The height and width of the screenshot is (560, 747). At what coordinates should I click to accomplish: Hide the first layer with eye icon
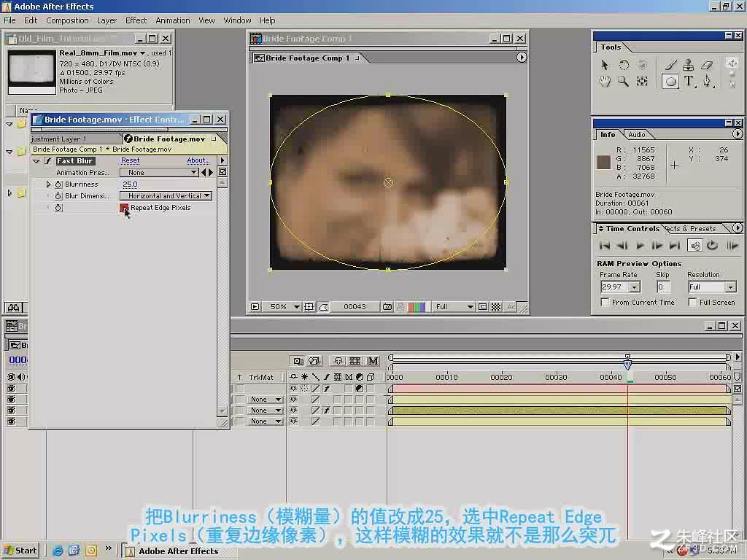click(12, 389)
